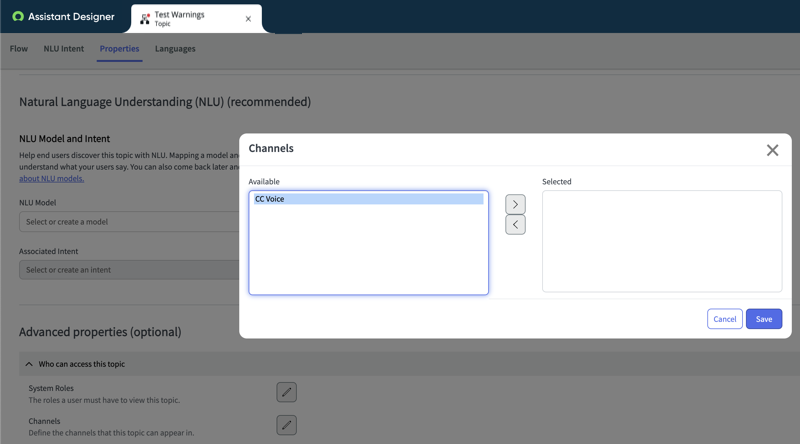The height and width of the screenshot is (444, 800).
Task: Open the about NLU models link
Action: 52,178
